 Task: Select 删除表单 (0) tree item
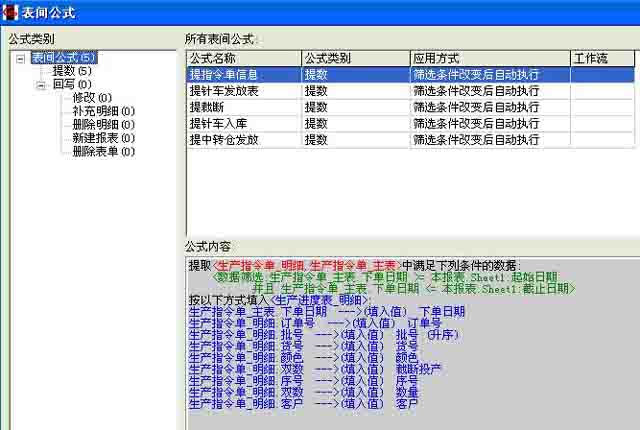[x=103, y=150]
